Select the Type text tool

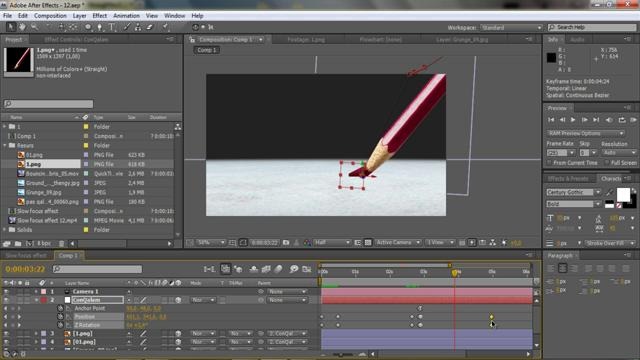coord(112,27)
